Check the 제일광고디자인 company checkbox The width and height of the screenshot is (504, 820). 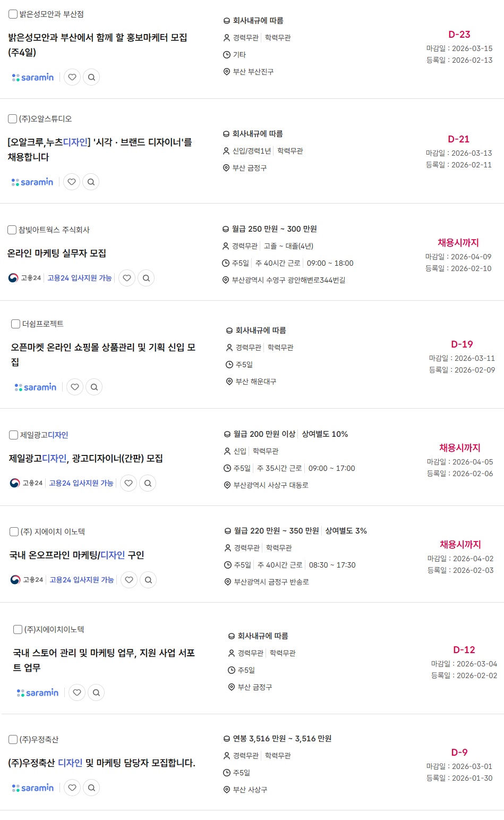coord(14,435)
